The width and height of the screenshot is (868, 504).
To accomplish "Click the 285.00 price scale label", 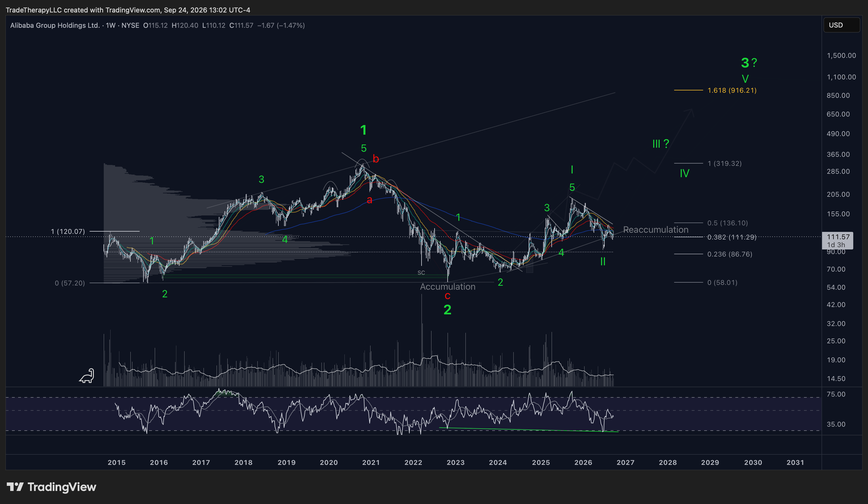I will 839,171.
